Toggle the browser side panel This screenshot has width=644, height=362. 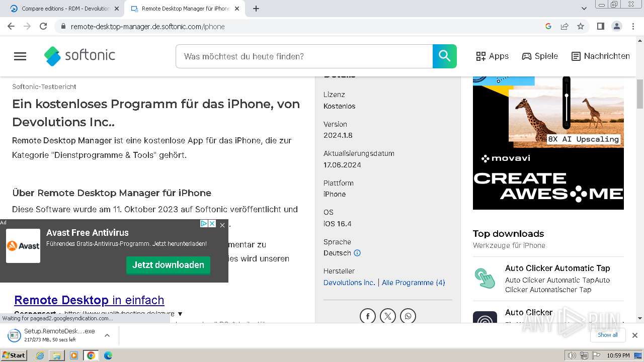point(600,26)
